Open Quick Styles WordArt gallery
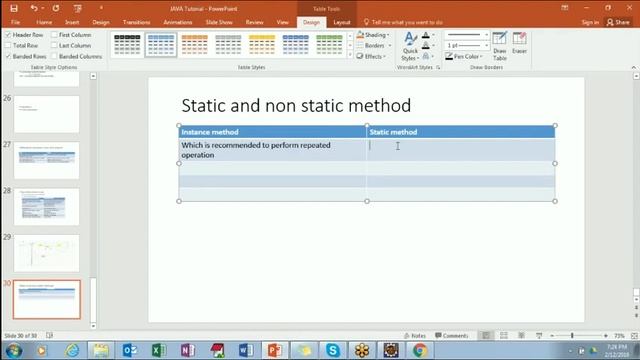Image resolution: width=640 pixels, height=360 pixels. coord(410,46)
